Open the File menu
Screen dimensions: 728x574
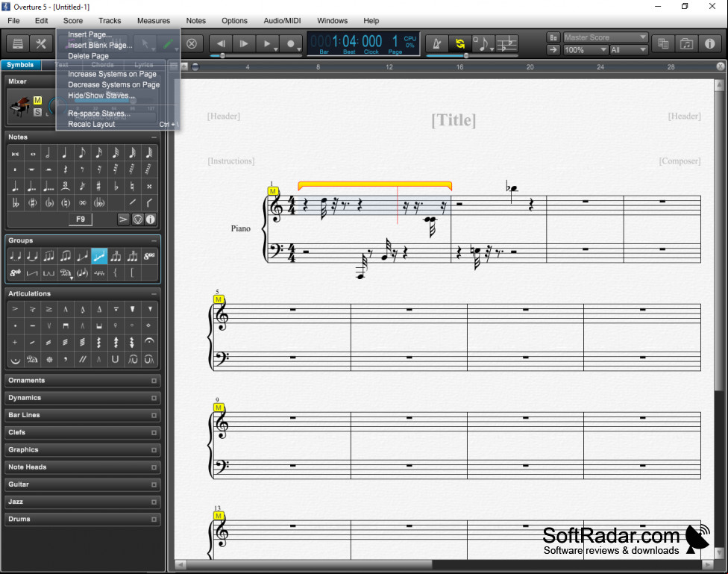13,20
